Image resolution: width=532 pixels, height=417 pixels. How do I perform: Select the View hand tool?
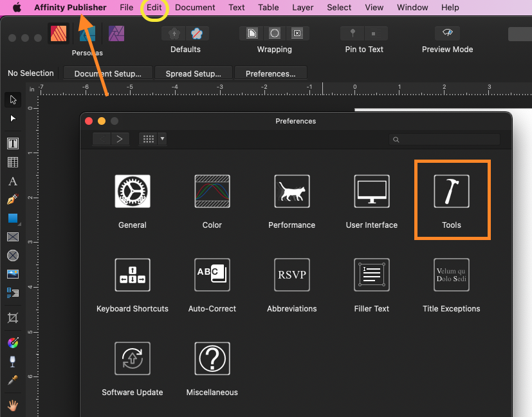[x=13, y=405]
